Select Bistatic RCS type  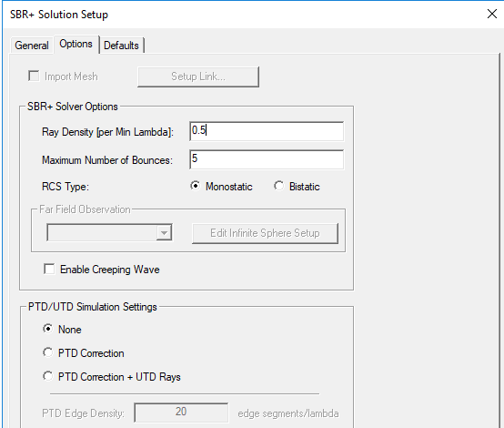(278, 186)
